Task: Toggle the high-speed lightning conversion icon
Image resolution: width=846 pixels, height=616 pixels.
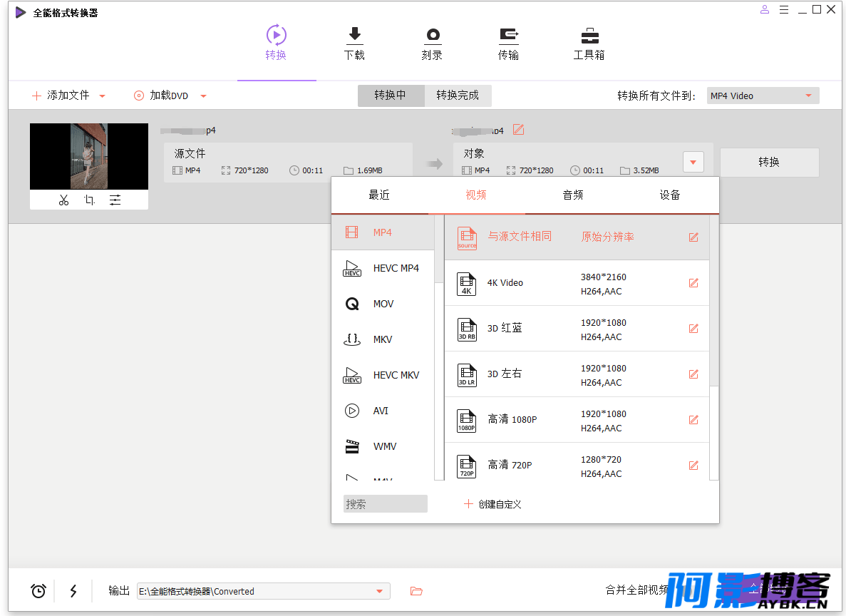Action: (73, 590)
